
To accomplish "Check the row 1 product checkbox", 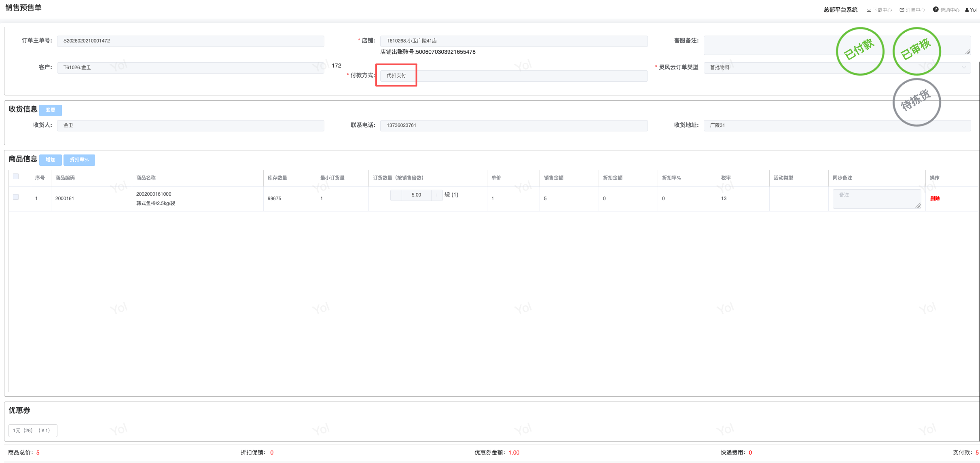I will (16, 197).
